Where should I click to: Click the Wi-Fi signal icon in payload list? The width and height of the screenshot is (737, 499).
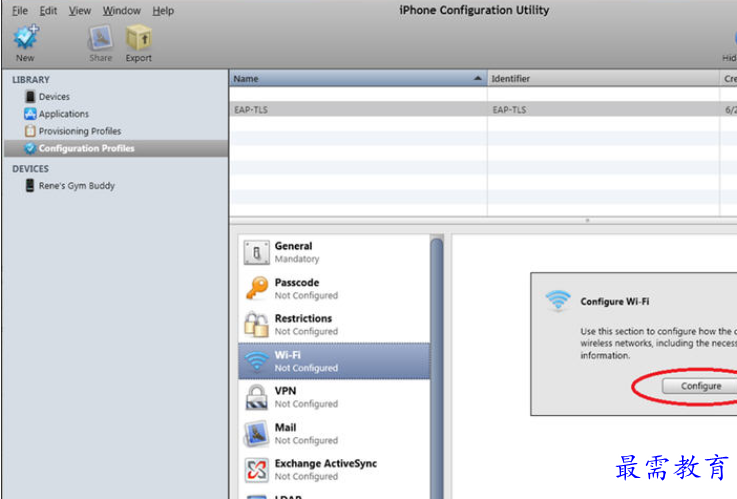click(257, 361)
